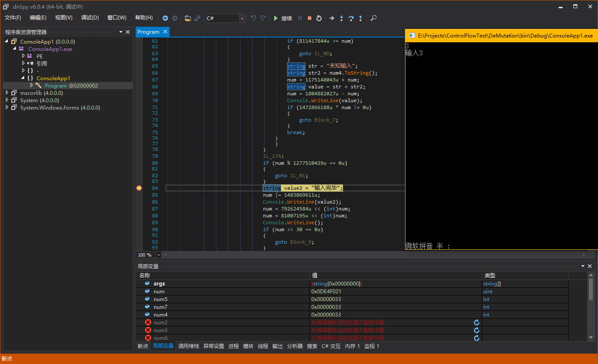Open the zoom 100 % dropdown
Screen dimensions: 598x364
158,255
